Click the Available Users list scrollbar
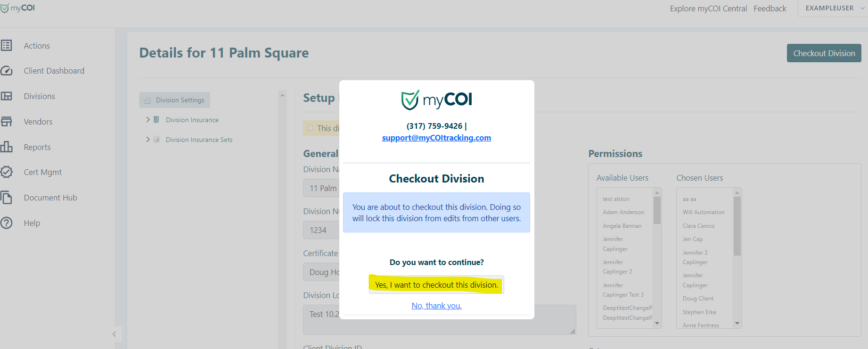 point(657,210)
